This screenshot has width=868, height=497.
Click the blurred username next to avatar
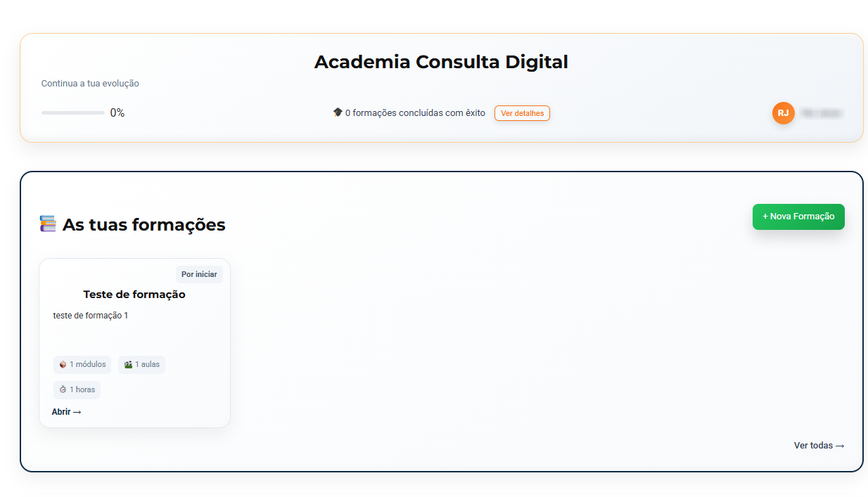[822, 113]
